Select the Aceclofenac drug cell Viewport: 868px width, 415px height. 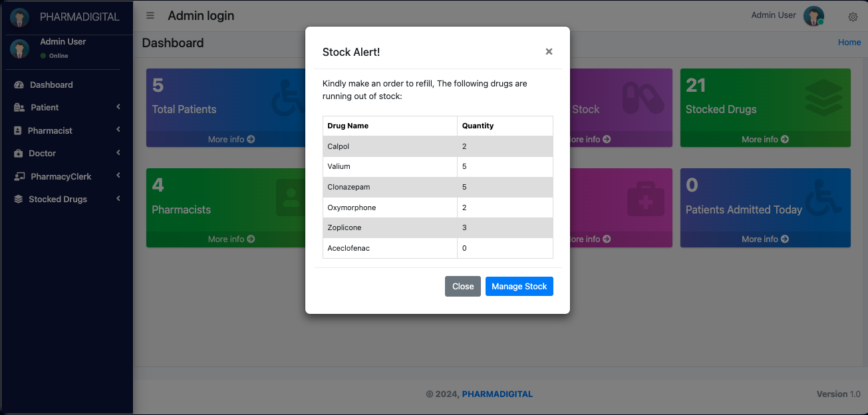390,248
